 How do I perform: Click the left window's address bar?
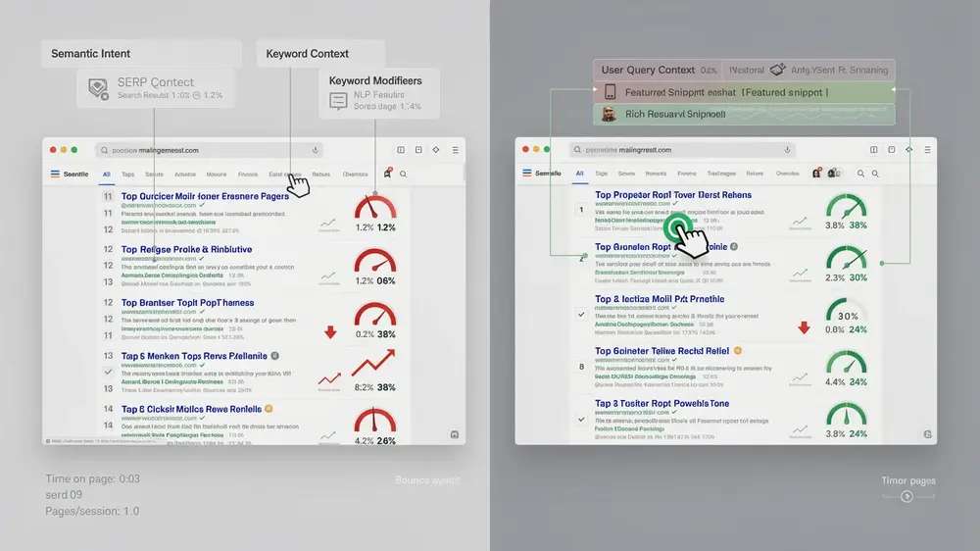(211, 150)
